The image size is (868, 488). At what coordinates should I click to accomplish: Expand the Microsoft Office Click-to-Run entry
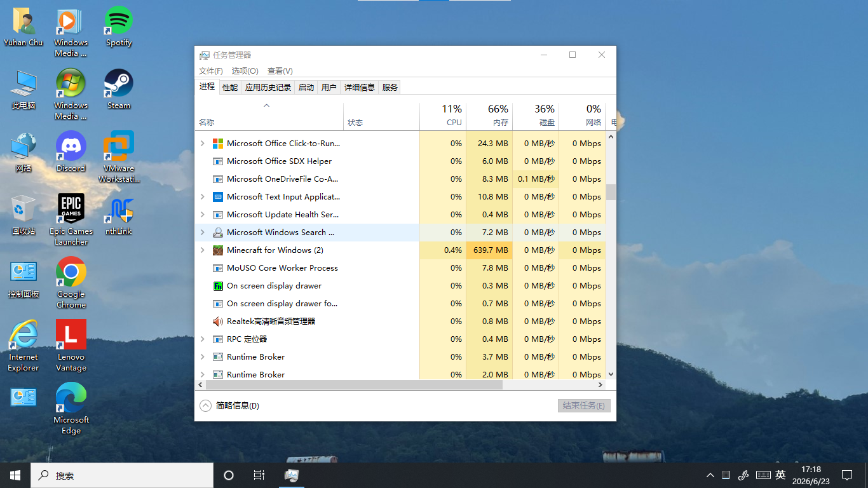(203, 144)
